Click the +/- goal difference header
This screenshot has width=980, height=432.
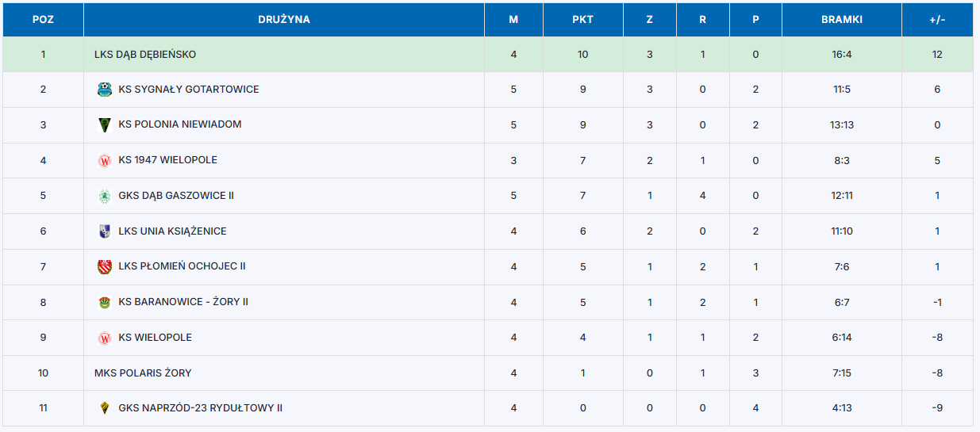[x=937, y=20]
